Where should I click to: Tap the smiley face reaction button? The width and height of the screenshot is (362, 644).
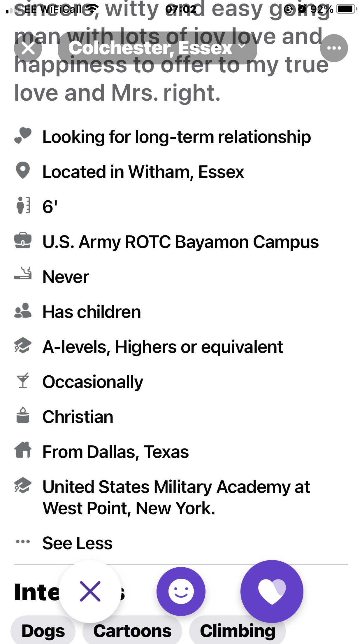click(x=181, y=591)
